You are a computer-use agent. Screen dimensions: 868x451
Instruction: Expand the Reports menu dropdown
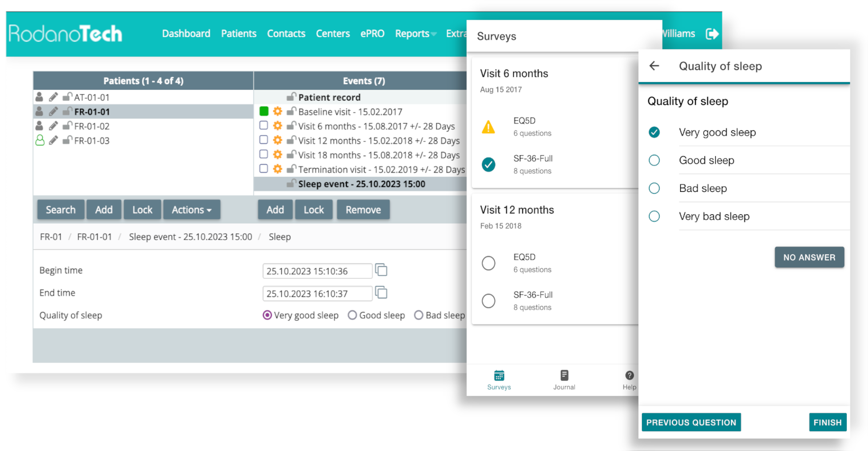(x=416, y=34)
